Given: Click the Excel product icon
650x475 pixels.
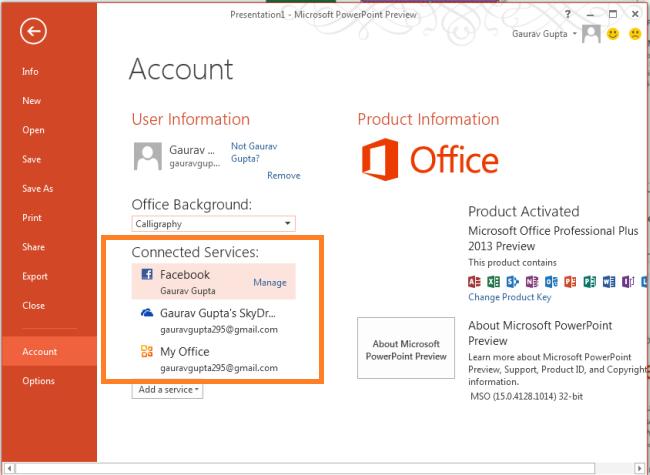Looking at the screenshot, I should 493,282.
